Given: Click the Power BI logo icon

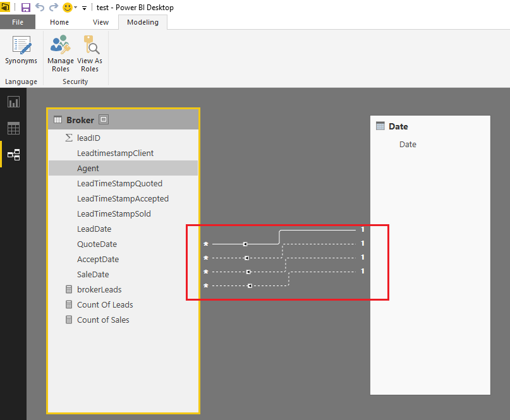Looking at the screenshot, I should coord(5,7).
